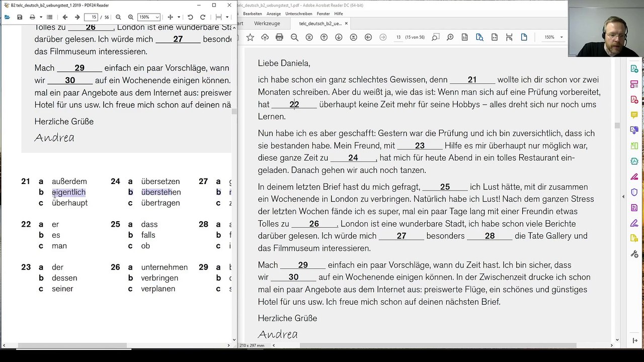Click the answer option 'überstehen'

[x=161, y=192]
